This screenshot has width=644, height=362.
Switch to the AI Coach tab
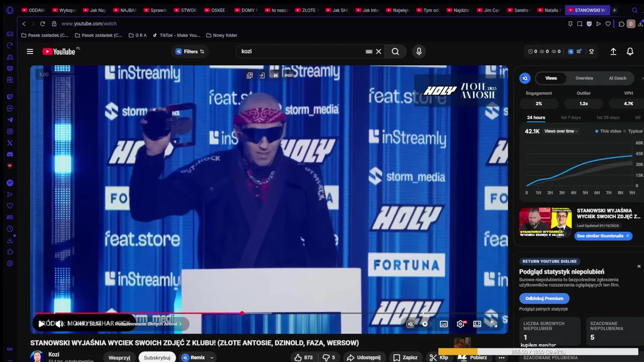pos(617,78)
